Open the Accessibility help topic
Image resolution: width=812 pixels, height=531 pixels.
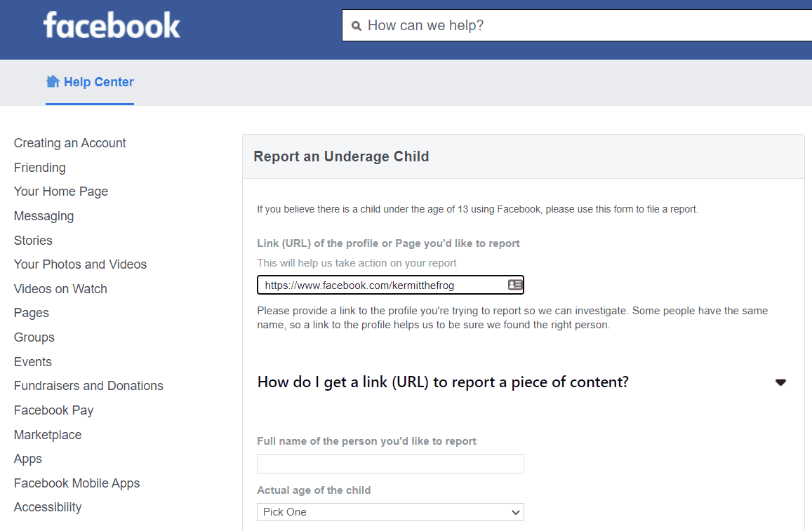[48, 507]
